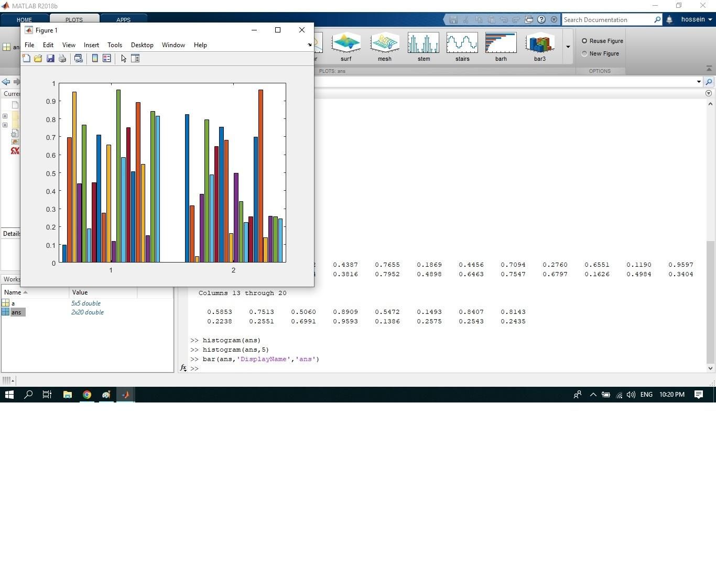Open the Insert menu in Figure 1

[91, 45]
